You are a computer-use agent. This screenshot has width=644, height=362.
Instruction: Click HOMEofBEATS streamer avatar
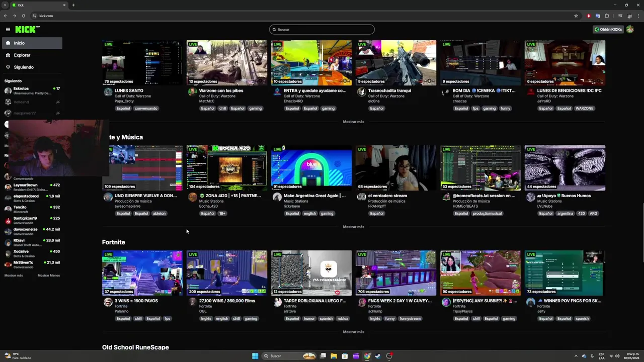tap(446, 197)
